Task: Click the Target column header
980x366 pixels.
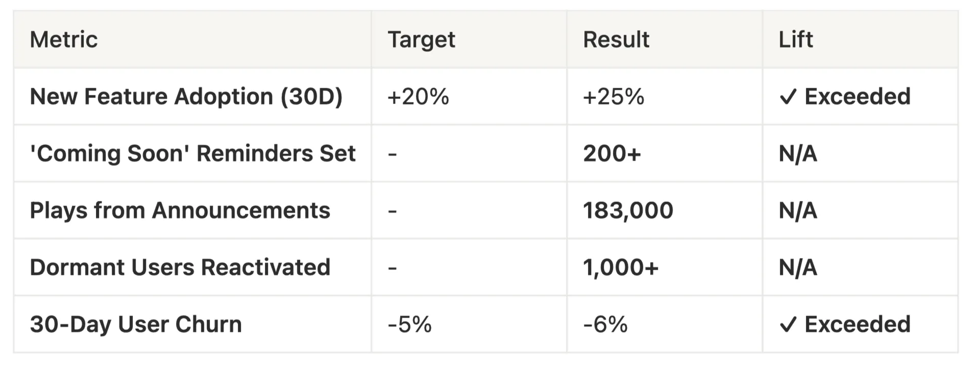Action: [x=421, y=40]
